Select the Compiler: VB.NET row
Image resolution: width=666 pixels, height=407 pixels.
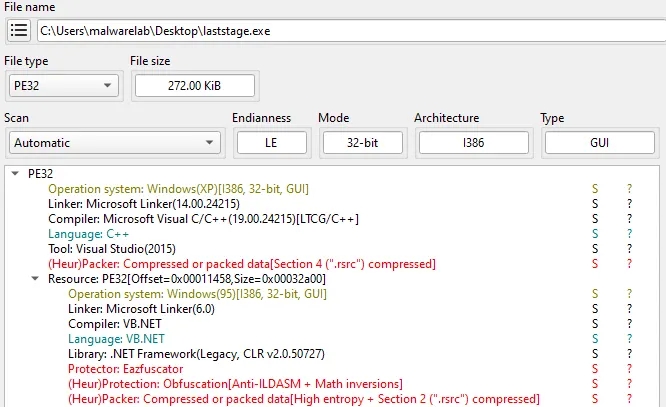coord(114,324)
